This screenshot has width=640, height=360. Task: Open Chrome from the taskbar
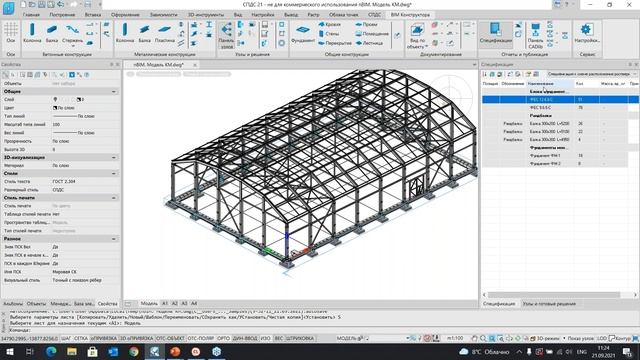133,352
